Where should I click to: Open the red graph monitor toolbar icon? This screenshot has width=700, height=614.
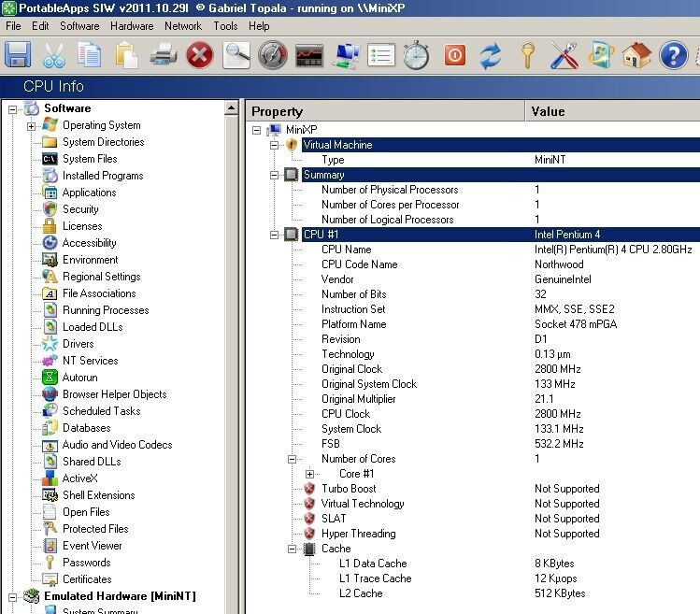coord(309,55)
